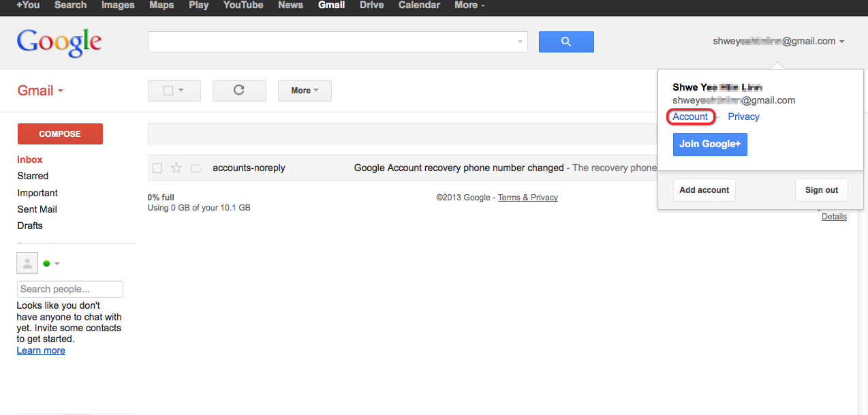
Task: Open YouTube in the top bar
Action: [x=243, y=5]
